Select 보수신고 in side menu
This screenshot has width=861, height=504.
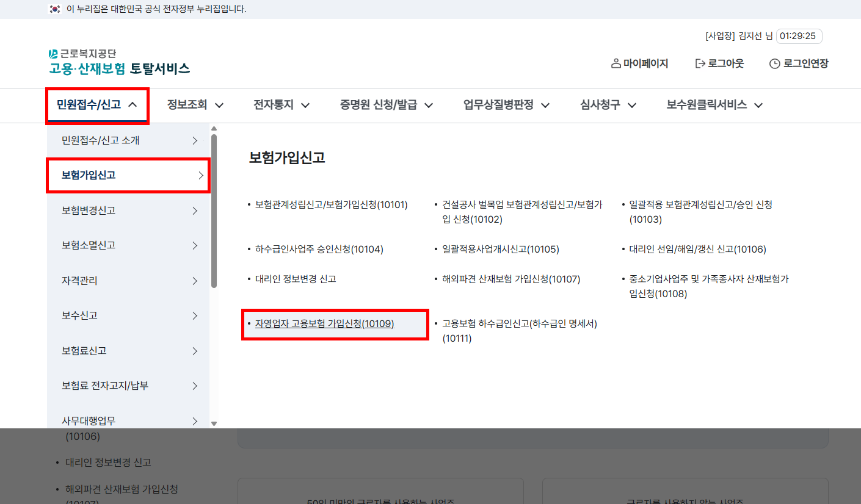[128, 315]
